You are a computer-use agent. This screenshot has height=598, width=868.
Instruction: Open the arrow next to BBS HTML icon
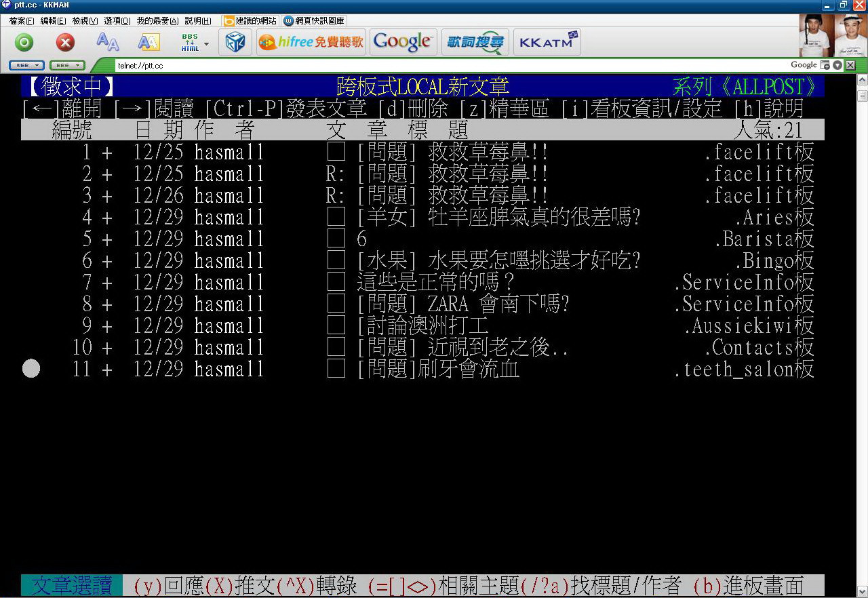(x=206, y=43)
